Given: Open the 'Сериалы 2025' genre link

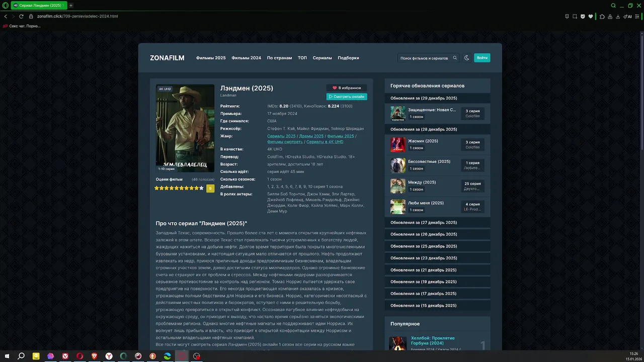Looking at the screenshot, I should (281, 136).
